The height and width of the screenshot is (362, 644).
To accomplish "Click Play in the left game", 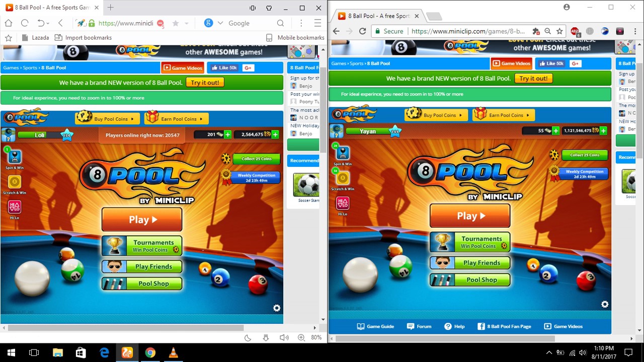I will [142, 220].
